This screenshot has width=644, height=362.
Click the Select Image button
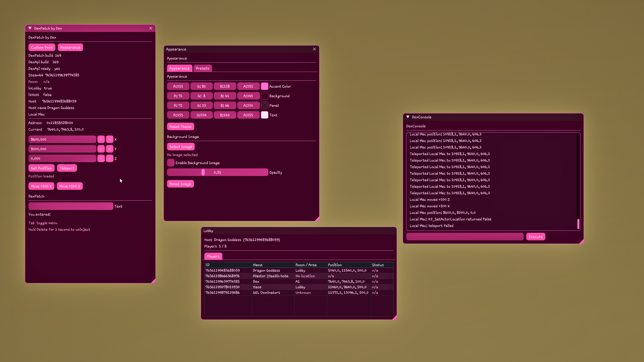tap(181, 147)
